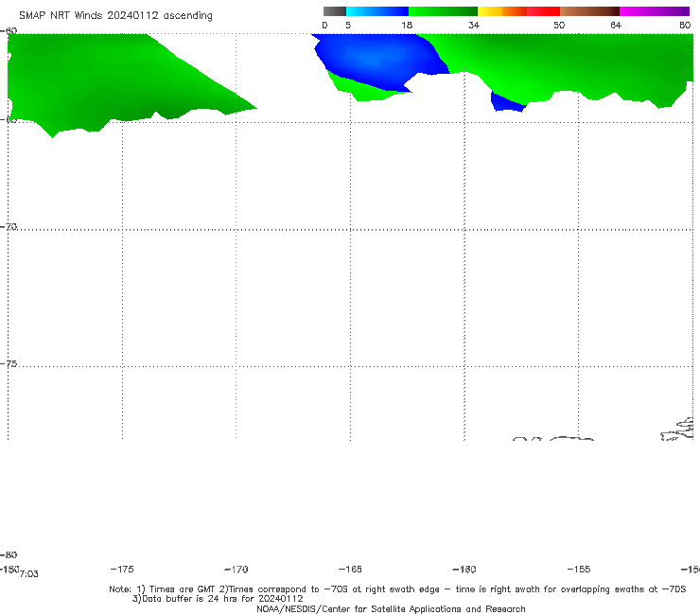Click the gray segment of the color bar

(334, 11)
